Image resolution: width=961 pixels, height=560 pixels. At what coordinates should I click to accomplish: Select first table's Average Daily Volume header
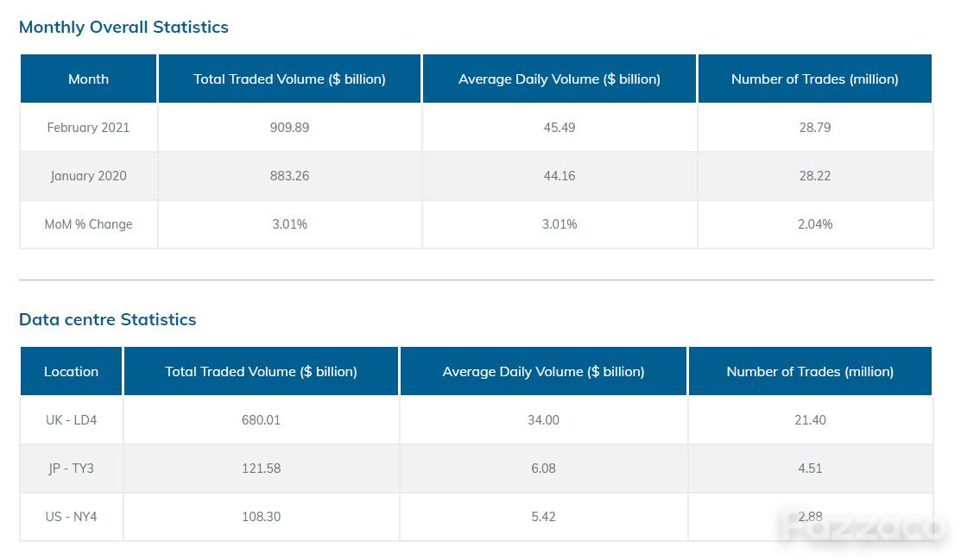click(x=559, y=79)
